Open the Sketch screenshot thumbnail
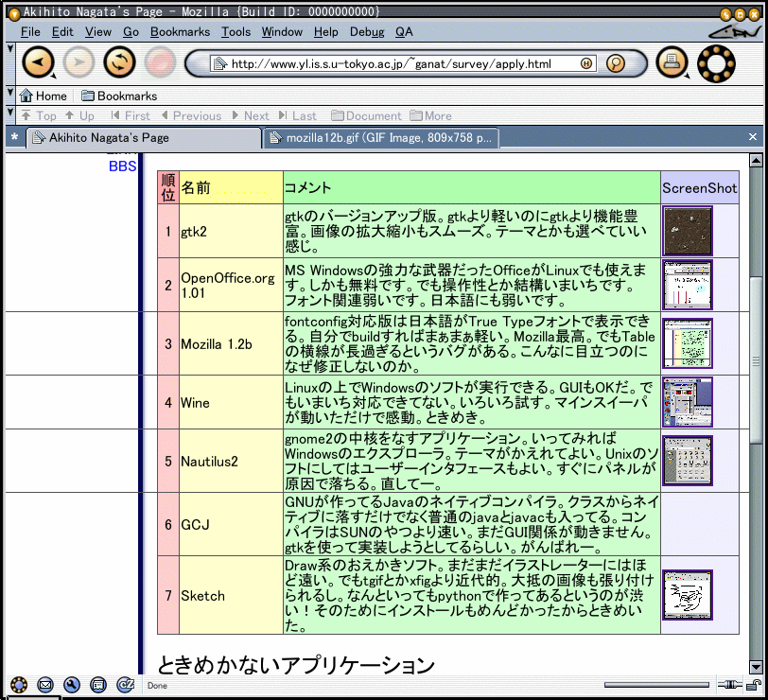Image resolution: width=768 pixels, height=700 pixels. 688,595
